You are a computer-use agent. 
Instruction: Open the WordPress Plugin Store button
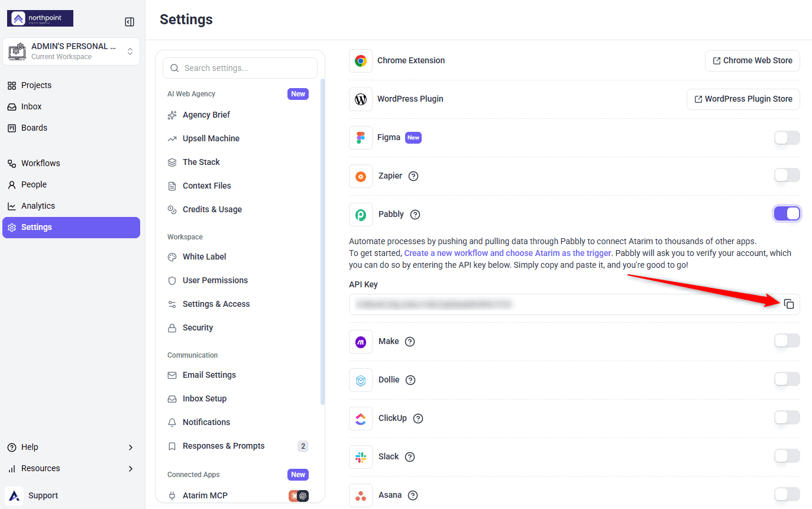pos(743,99)
